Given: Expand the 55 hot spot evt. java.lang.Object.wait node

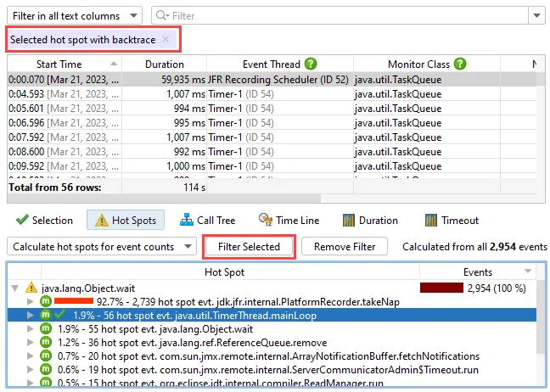Looking at the screenshot, I should 31,328.
